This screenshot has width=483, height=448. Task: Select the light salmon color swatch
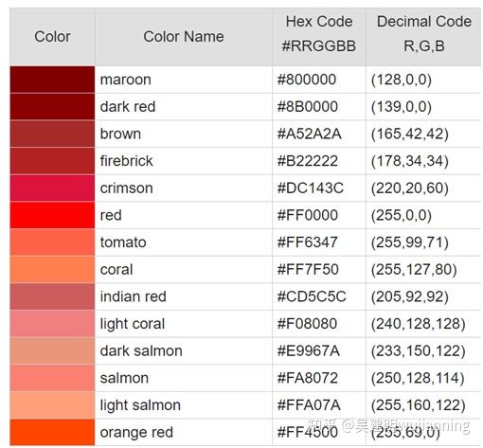[x=52, y=405]
